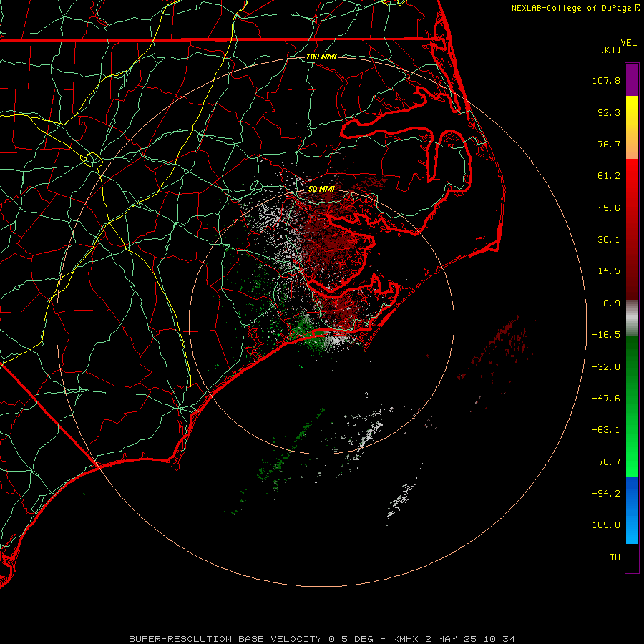The image size is (644, 644).
Task: Select the 30.1 scale label
Action: click(609, 240)
